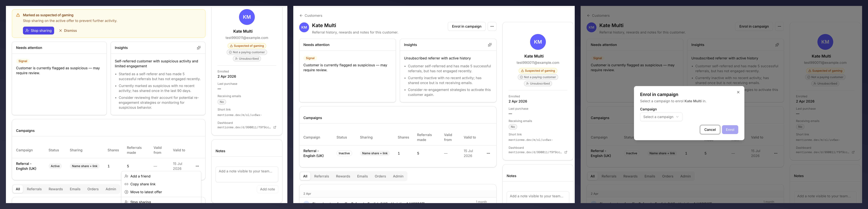This screenshot has height=209, width=868.
Task: Select the All tab in left screenshot
Action: click(18, 189)
